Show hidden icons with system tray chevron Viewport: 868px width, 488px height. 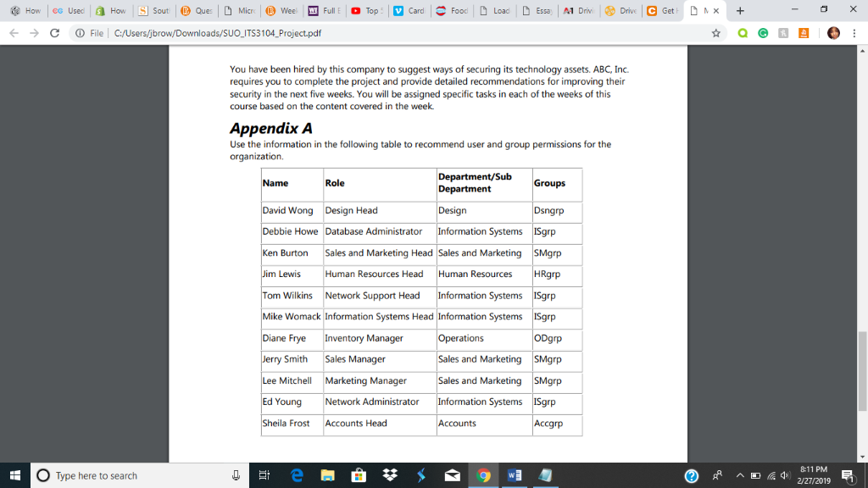click(x=740, y=475)
